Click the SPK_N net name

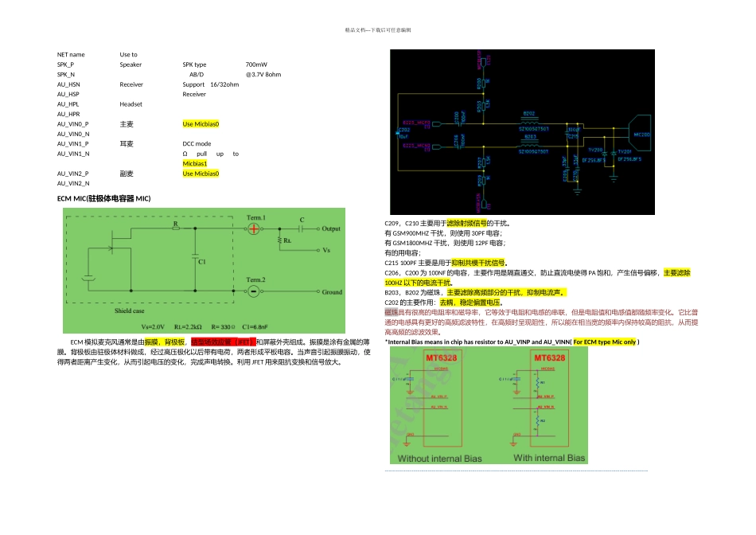(66, 74)
